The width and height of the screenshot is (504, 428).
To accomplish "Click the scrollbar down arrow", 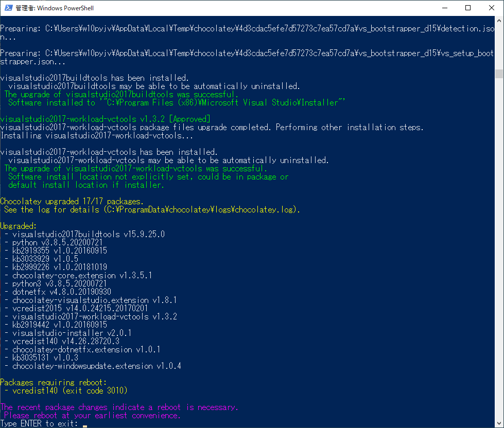I will (x=499, y=423).
